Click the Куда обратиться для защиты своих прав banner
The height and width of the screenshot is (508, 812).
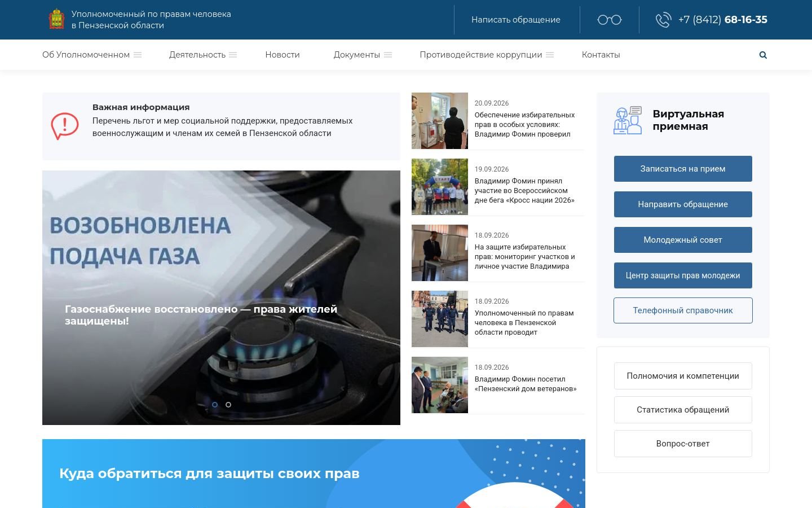pyautogui.click(x=314, y=474)
